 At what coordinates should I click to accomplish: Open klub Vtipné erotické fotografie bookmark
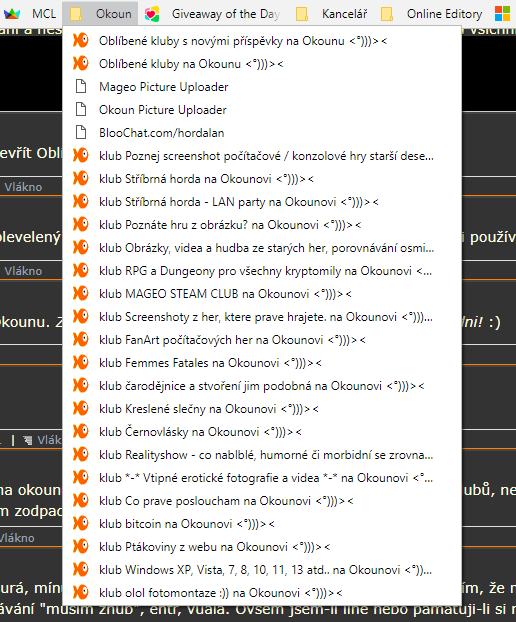(x=262, y=478)
